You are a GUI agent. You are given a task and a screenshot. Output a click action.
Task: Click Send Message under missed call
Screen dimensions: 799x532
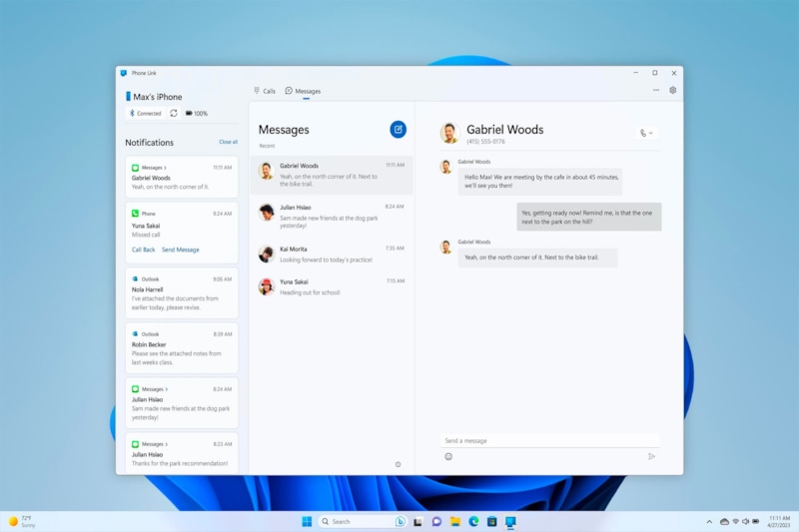(180, 250)
